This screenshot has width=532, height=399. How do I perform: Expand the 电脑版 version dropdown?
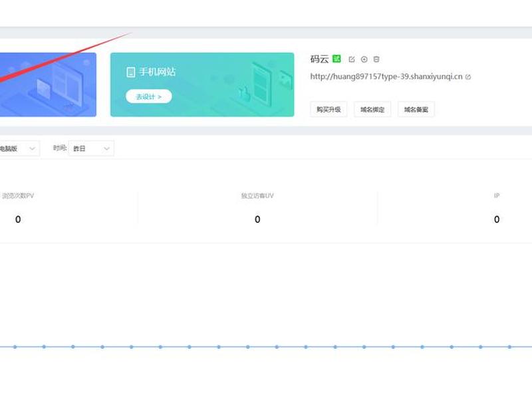click(x=19, y=148)
